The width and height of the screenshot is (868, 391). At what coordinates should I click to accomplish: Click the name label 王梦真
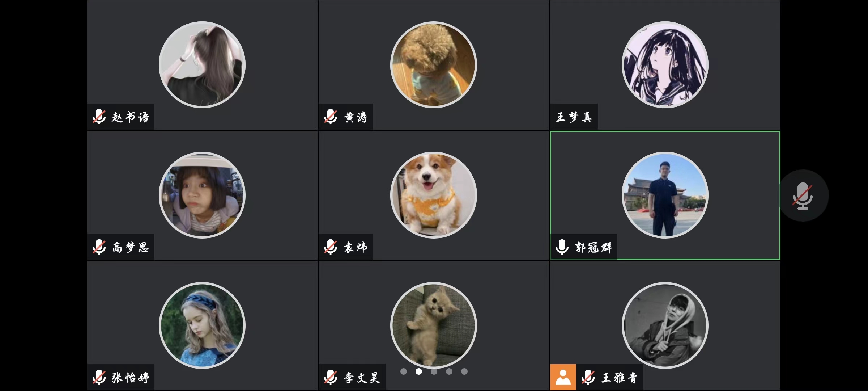click(x=574, y=117)
